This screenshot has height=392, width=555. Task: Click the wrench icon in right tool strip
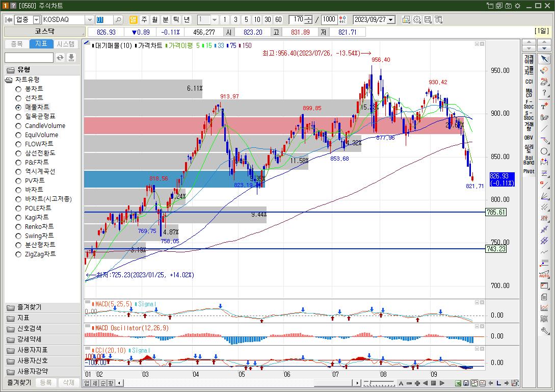(x=544, y=331)
